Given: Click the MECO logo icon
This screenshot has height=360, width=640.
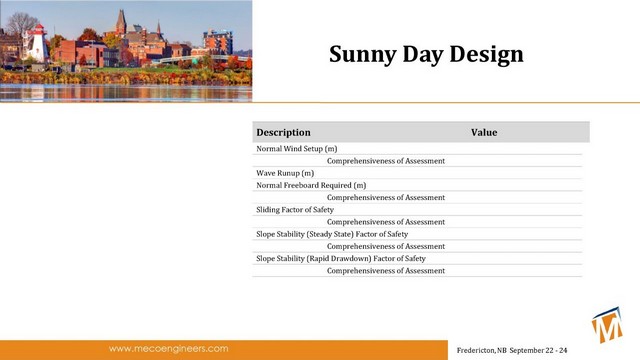Looking at the screenshot, I should click(x=607, y=325).
